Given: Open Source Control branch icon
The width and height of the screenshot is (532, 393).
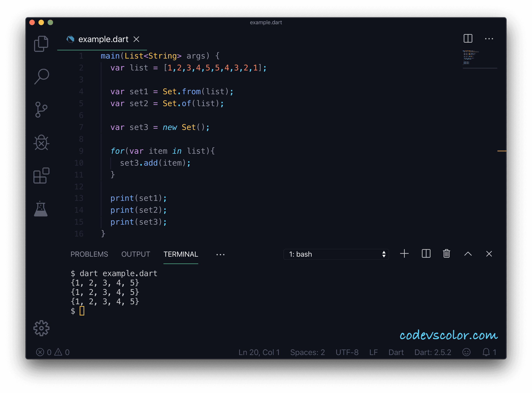Looking at the screenshot, I should [41, 110].
